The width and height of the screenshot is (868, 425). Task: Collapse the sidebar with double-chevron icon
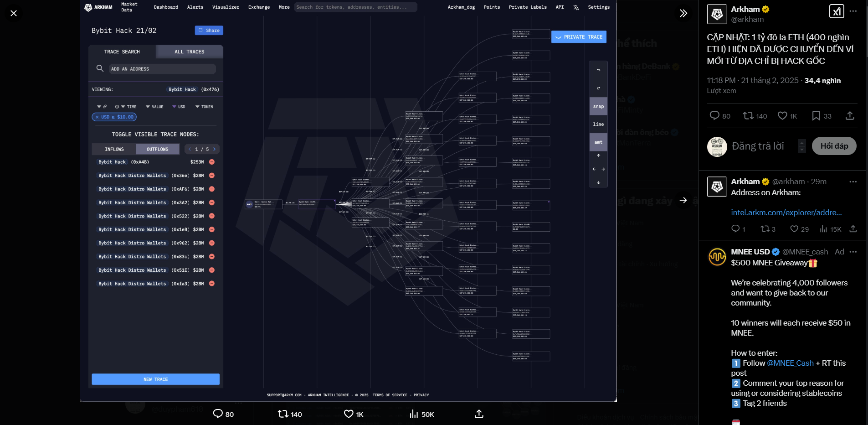[683, 13]
